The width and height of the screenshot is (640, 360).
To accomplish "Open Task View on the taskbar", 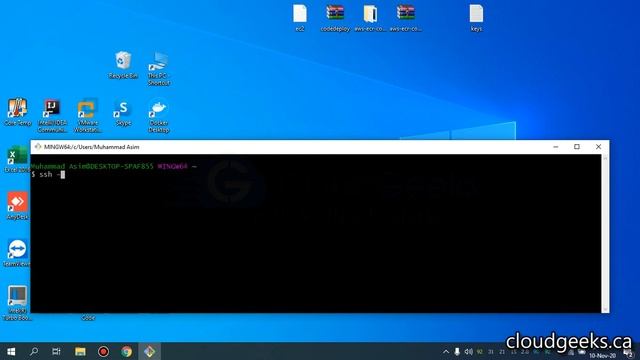I will coord(56,351).
